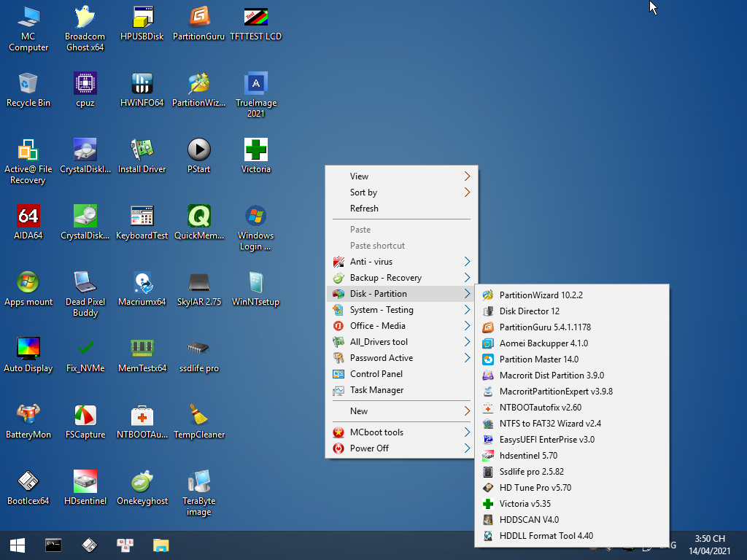Click the Fix_NVMe desktop icon
Screen dimensions: 747x560
(85, 355)
